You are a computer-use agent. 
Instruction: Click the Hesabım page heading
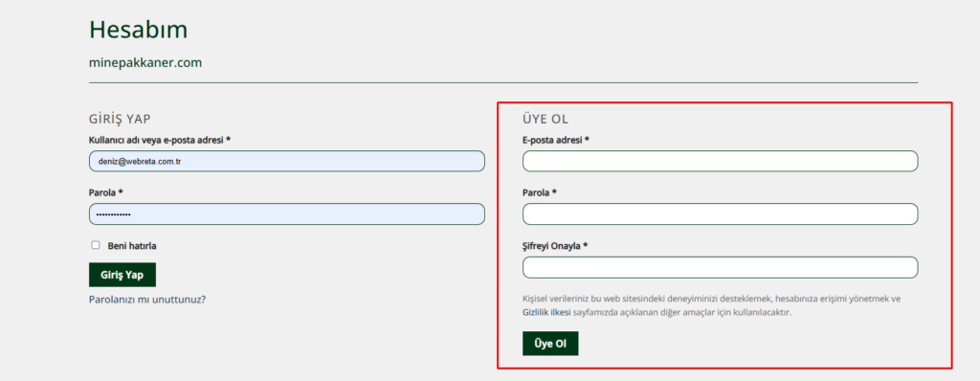[x=138, y=30]
